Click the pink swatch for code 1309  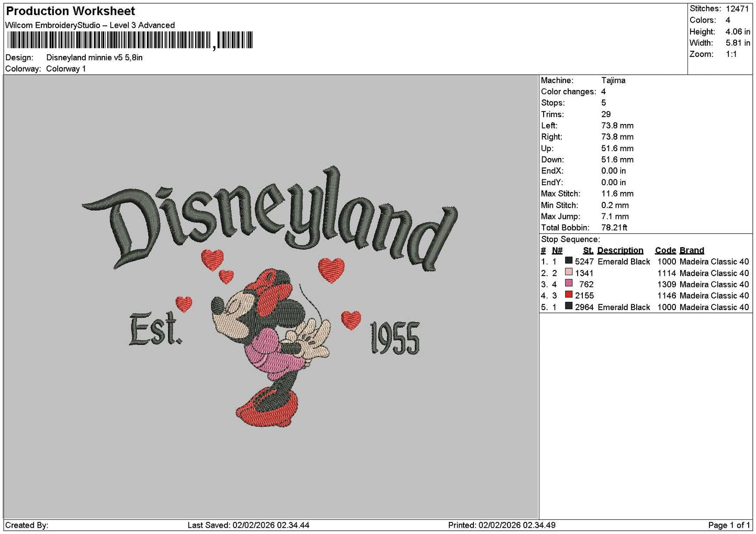click(569, 284)
